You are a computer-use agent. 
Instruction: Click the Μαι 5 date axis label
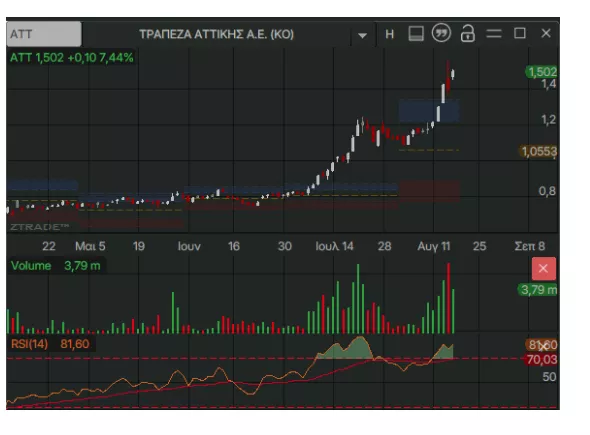[x=90, y=246]
